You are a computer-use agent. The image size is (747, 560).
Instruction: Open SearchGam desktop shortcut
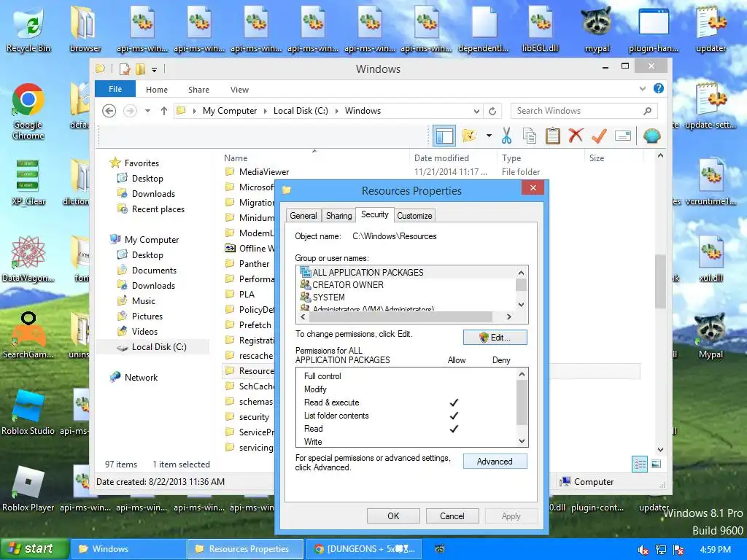point(28,335)
